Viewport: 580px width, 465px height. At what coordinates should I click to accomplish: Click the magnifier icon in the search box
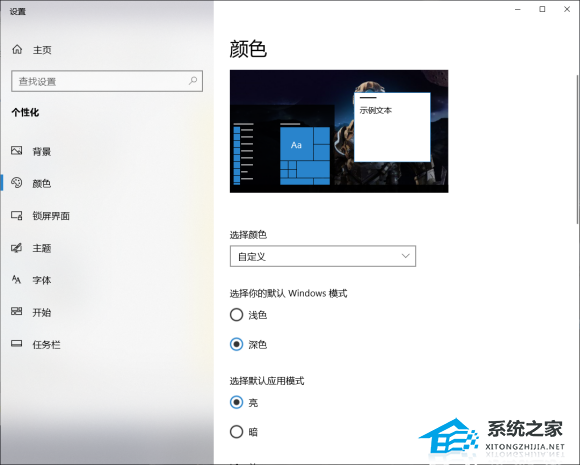193,81
